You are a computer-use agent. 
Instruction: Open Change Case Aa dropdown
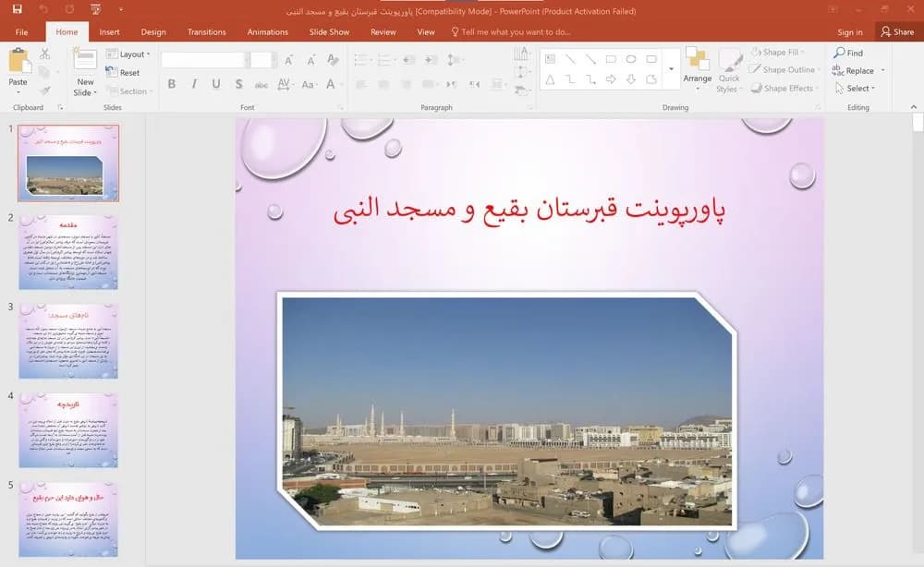coord(309,85)
